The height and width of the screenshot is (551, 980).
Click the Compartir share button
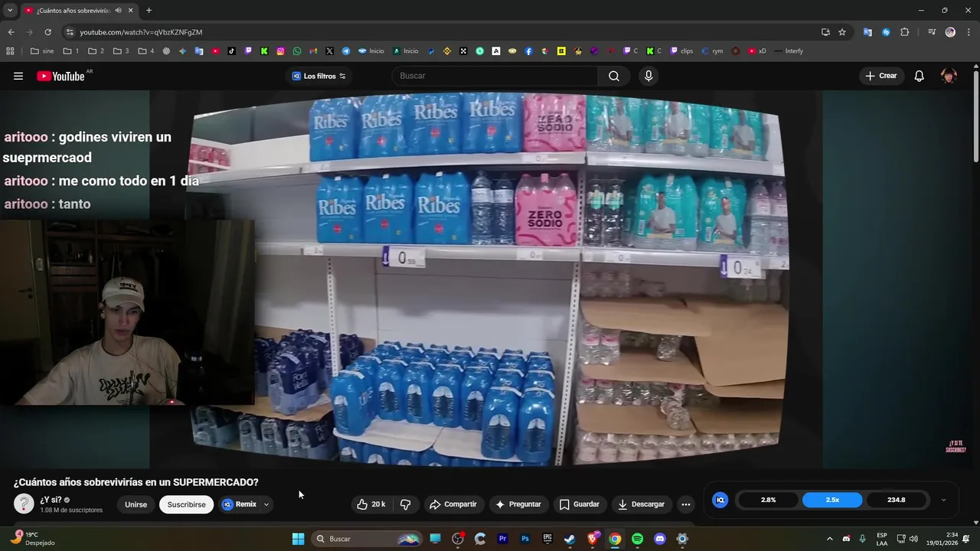click(x=453, y=504)
